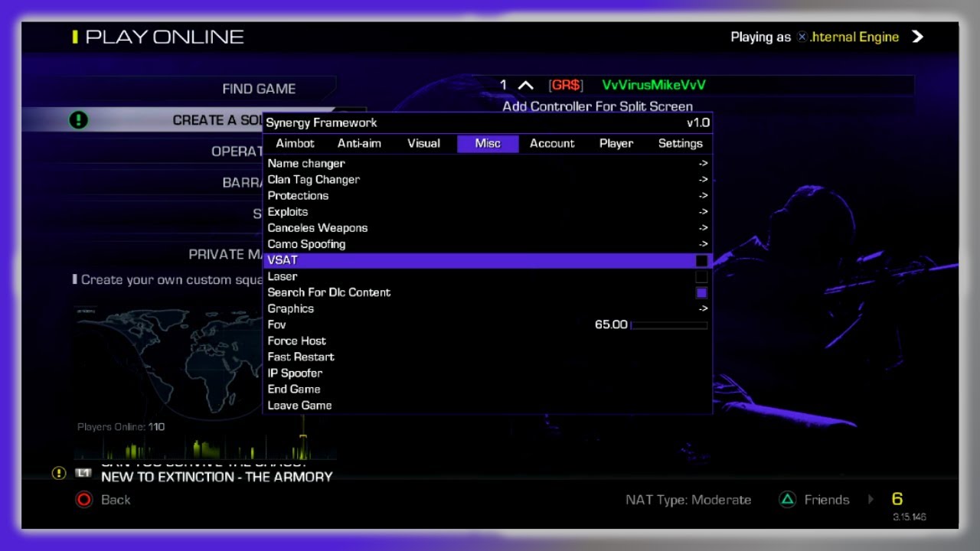
Task: Click the L1 button icon in news ticker
Action: 84,473
